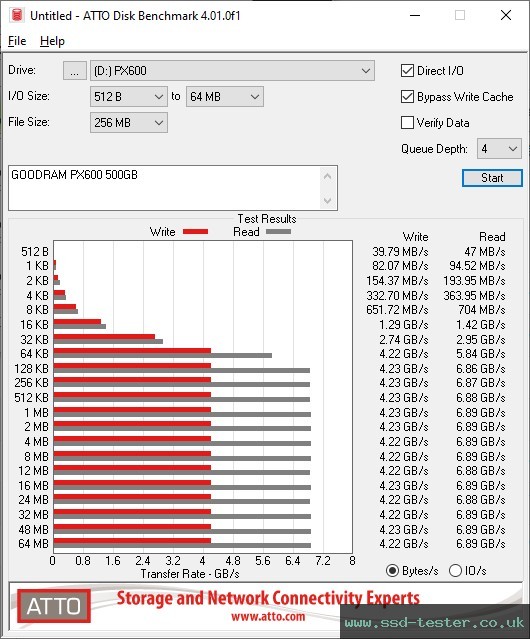Screen dimensions: 530x639
Task: Click the 1.42 GB/s read value
Action: (x=481, y=325)
